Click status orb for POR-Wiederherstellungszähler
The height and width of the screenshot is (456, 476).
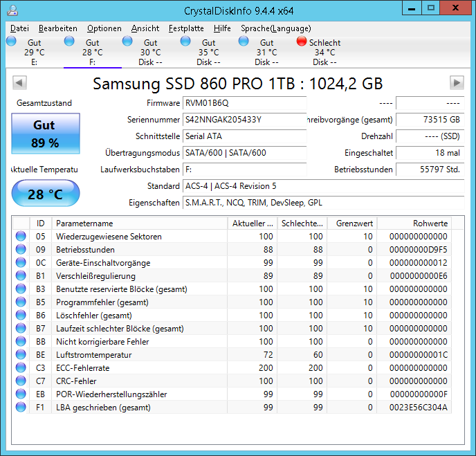pyautogui.click(x=21, y=394)
